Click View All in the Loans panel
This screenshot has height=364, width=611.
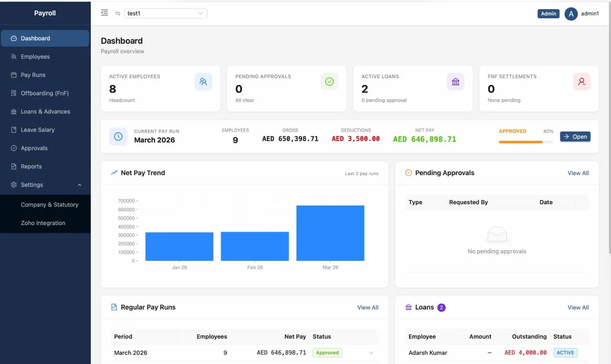[578, 308]
